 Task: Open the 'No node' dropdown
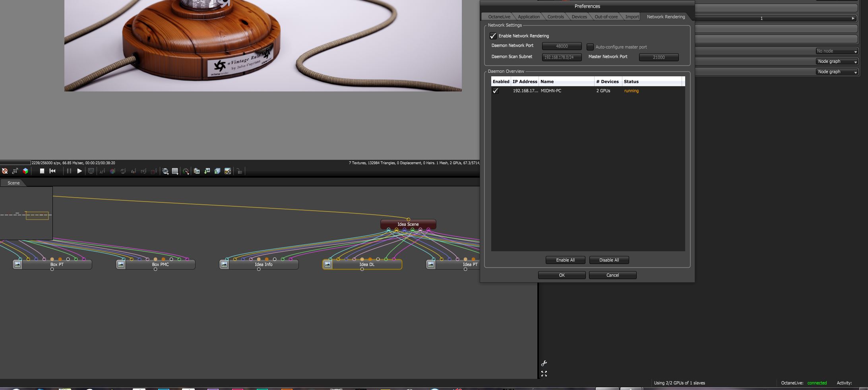click(837, 51)
